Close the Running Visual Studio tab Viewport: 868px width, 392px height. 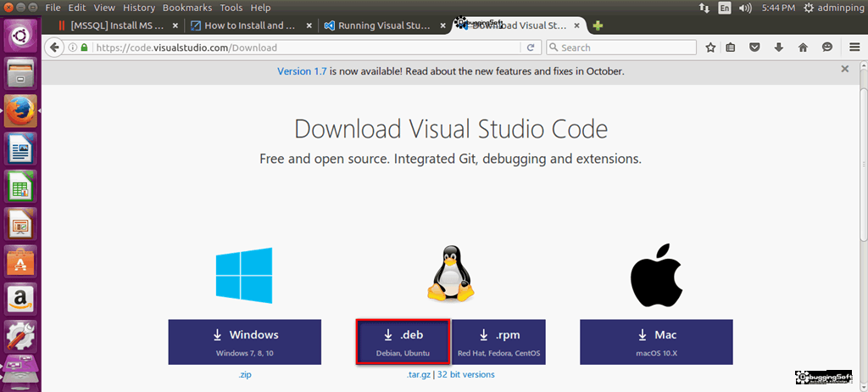pos(442,25)
